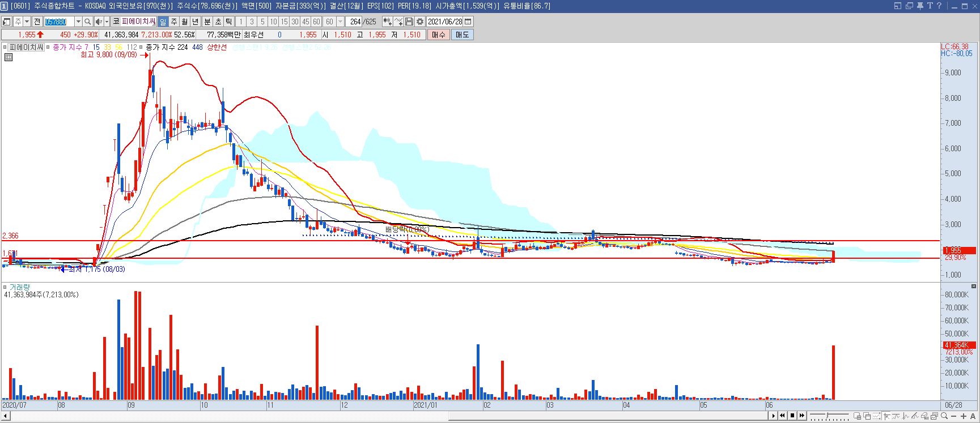The width and height of the screenshot is (980, 423).
Task: Click the zigzag wave chart icon
Action: click(x=905, y=416)
